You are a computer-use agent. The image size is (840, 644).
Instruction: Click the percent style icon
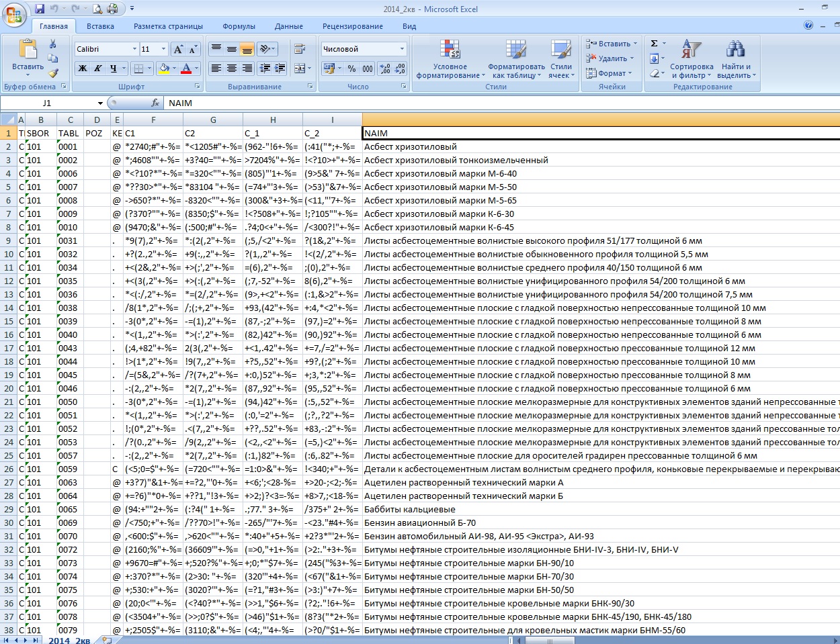pos(351,68)
